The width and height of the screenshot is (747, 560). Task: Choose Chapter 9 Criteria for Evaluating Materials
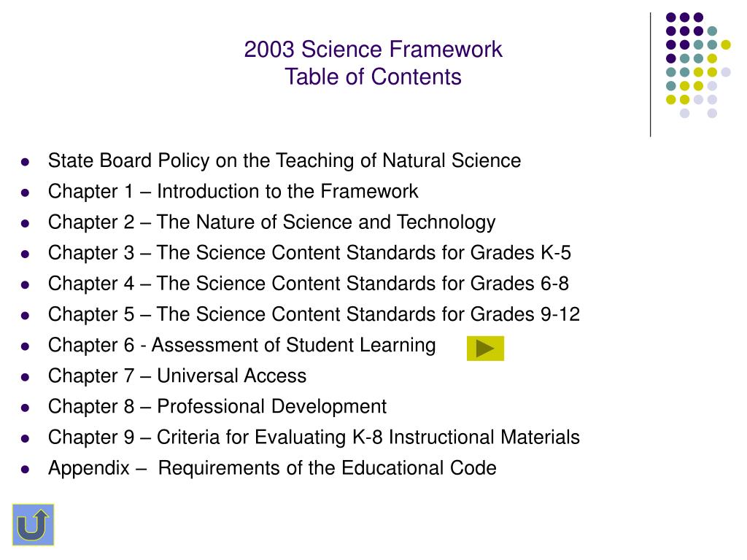[314, 437]
